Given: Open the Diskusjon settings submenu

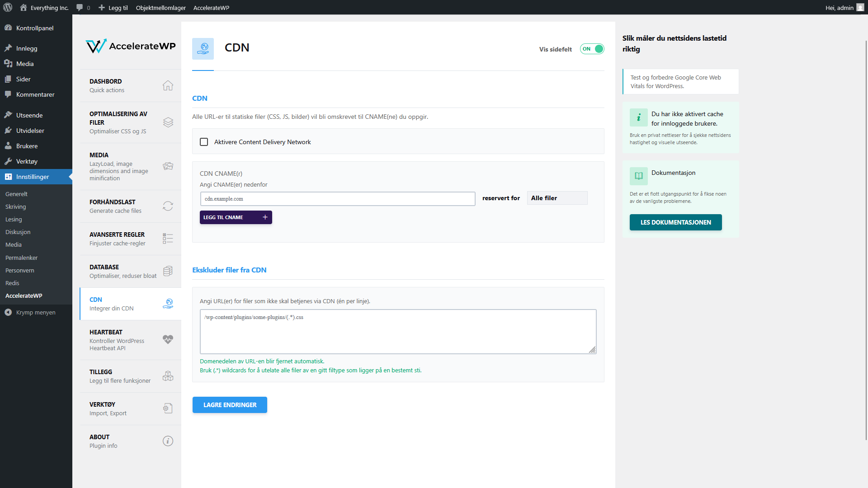Looking at the screenshot, I should 18,232.
